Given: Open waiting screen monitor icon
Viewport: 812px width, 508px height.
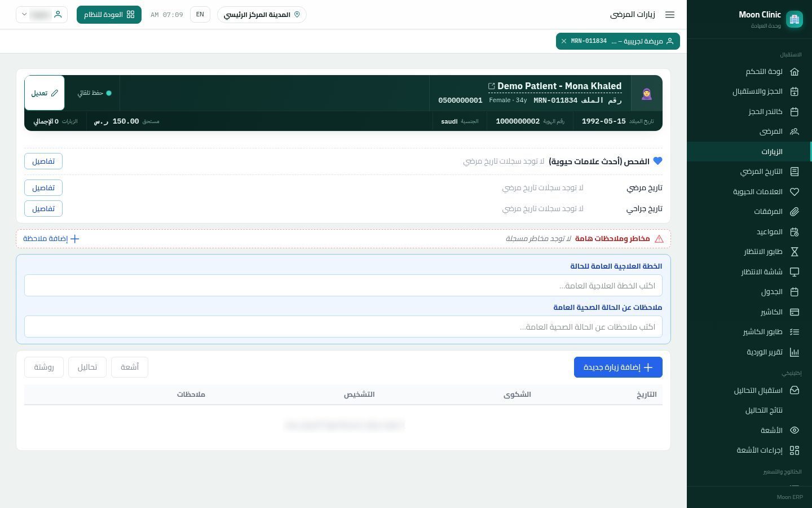Looking at the screenshot, I should pyautogui.click(x=795, y=272).
